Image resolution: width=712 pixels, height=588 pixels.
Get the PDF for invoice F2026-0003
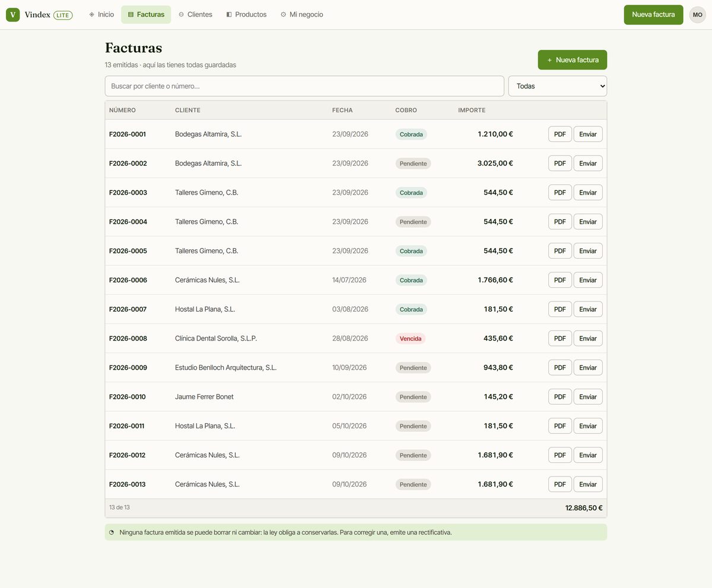pos(560,192)
